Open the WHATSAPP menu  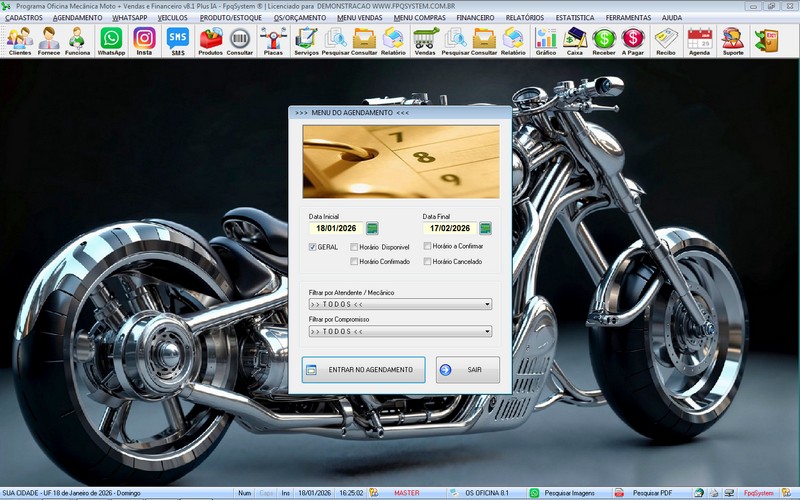click(x=130, y=17)
